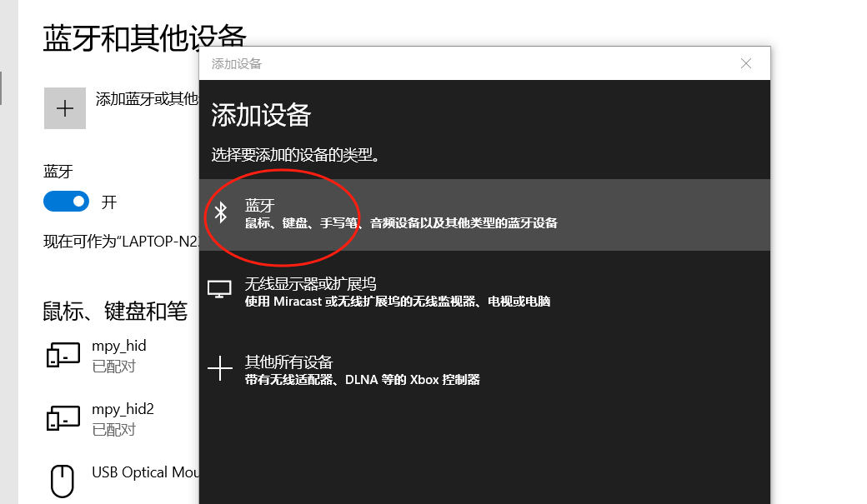Click the 添加蓝牙或其他设备 label
Viewport: 867px width, 504px height.
click(x=147, y=99)
